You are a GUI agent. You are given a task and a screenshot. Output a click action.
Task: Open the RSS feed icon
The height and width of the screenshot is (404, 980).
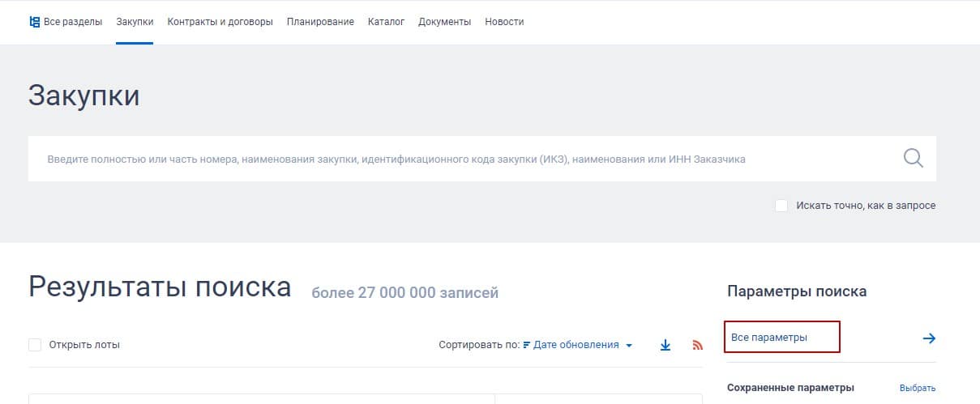point(697,345)
